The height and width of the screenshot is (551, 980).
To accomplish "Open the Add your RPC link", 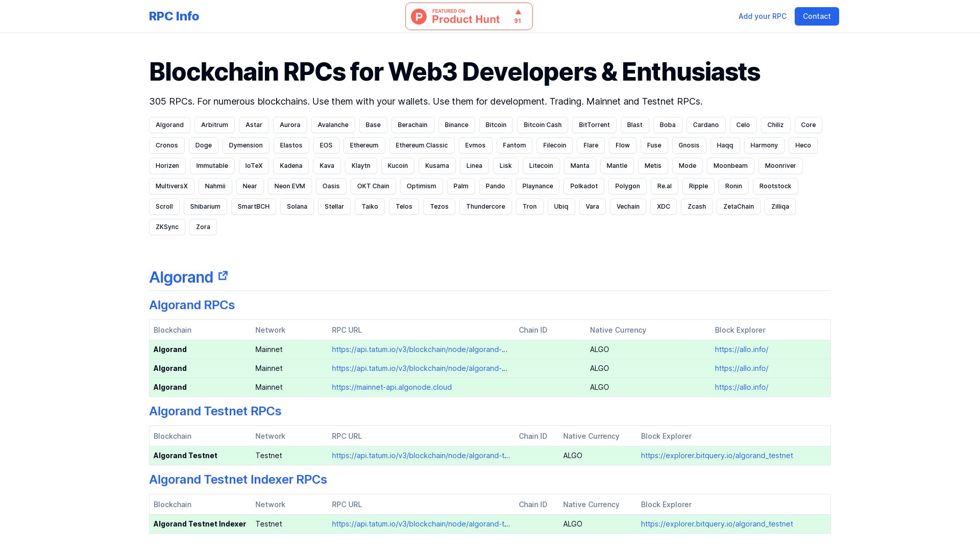I will click(762, 16).
